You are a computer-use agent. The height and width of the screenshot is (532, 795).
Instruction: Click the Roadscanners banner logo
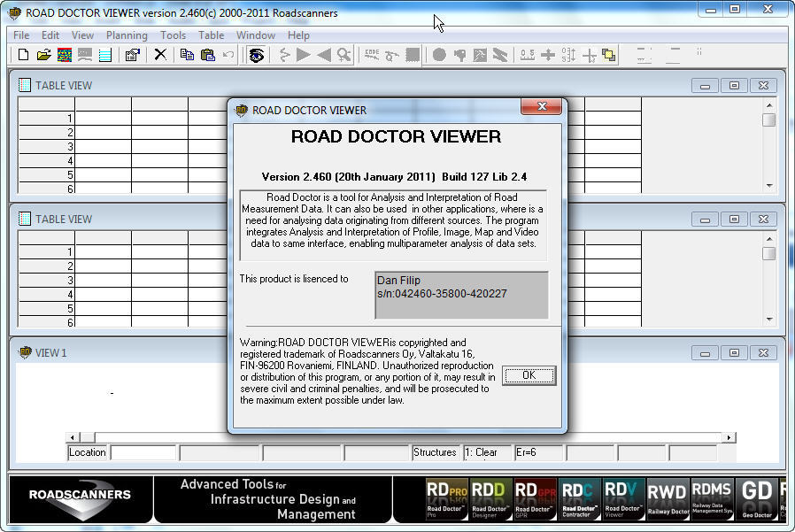(x=80, y=499)
